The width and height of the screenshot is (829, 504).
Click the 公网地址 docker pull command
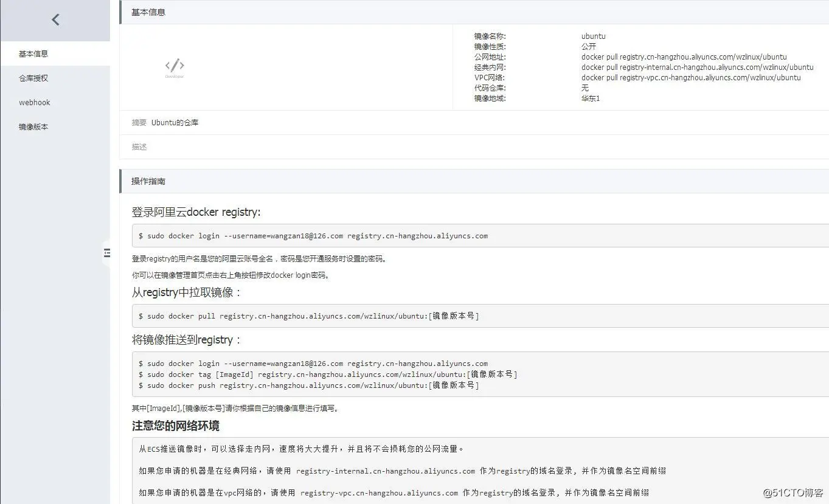(684, 57)
